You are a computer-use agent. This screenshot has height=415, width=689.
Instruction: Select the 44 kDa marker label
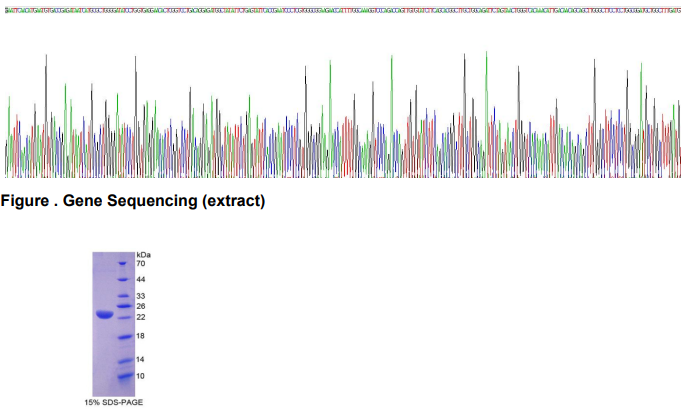pyautogui.click(x=141, y=280)
